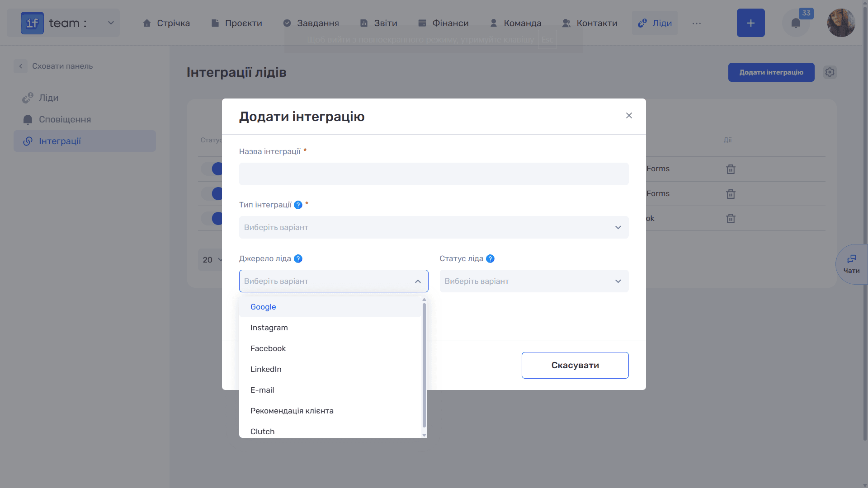Delete the first Forms integration row

[x=731, y=169]
